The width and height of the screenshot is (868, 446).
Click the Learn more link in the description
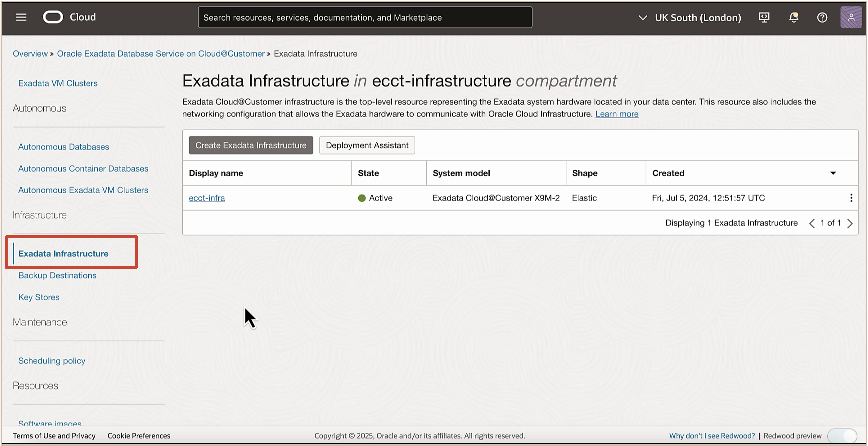(617, 114)
